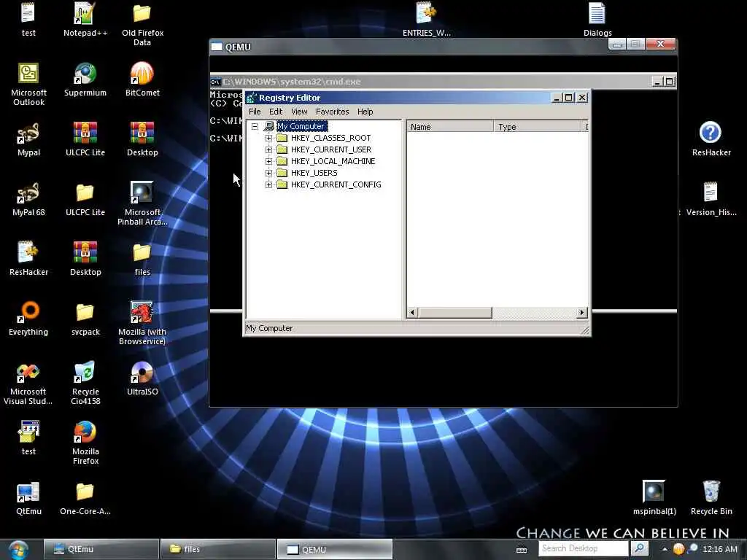Switch to the QtEmu taskbar button
The image size is (747, 560).
tap(101, 549)
